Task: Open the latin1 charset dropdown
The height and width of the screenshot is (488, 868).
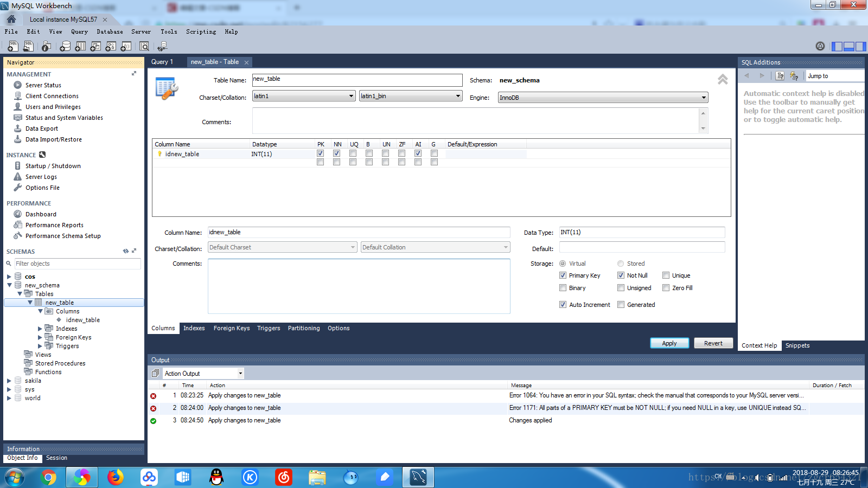Action: (x=304, y=96)
